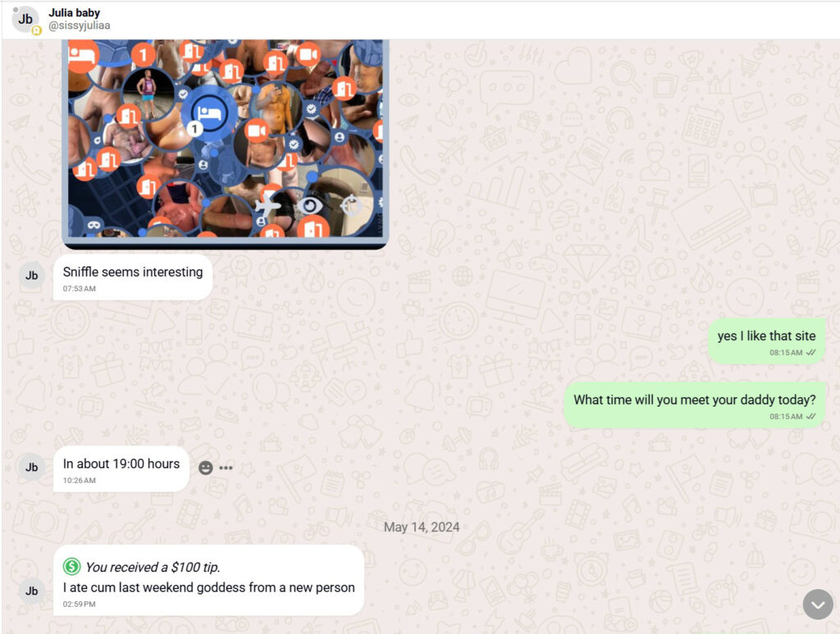The image size is (840, 634).
Task: Open the emoji reaction picker beside the 19:00 message
Action: tap(206, 468)
